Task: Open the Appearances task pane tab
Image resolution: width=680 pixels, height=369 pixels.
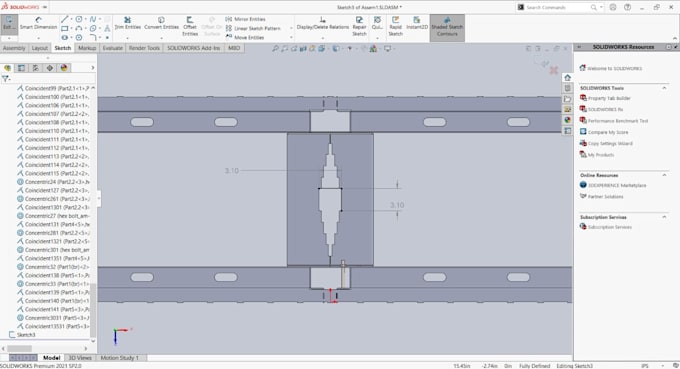Action: 567,120
